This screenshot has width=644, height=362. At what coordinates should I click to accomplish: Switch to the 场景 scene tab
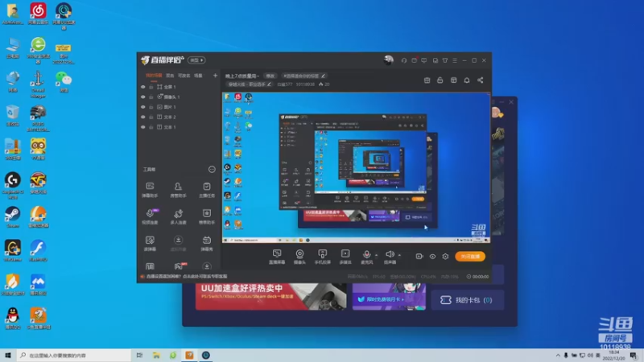198,76
